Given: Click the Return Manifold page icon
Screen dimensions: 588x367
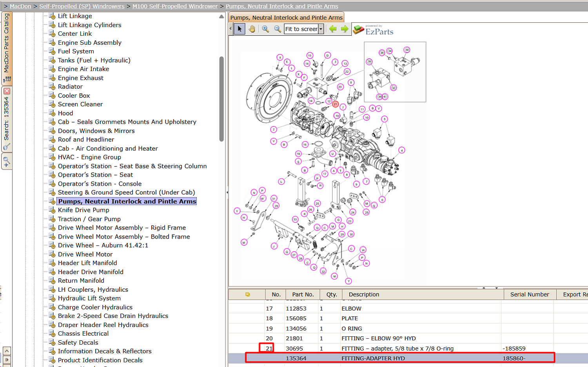Looking at the screenshot, I should tap(52, 281).
